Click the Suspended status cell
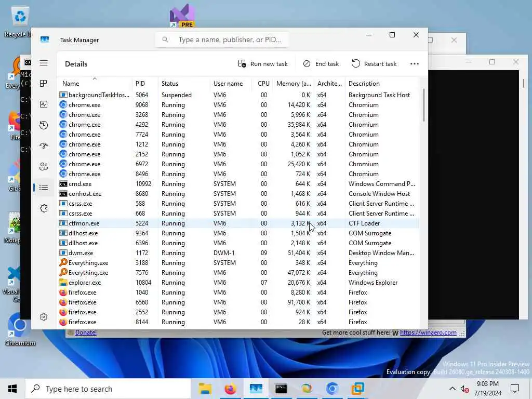Viewport: 532px width, 399px height. coord(177,95)
